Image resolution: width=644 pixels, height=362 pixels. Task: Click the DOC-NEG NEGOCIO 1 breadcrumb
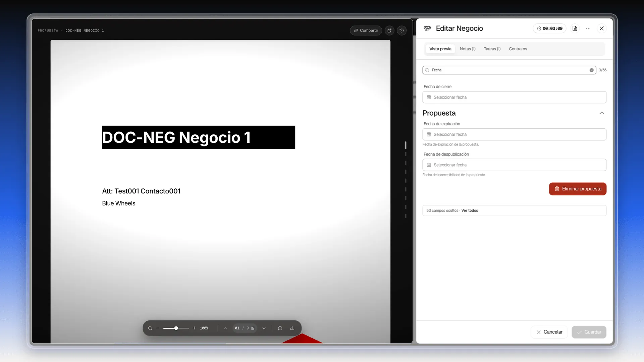[x=85, y=31]
